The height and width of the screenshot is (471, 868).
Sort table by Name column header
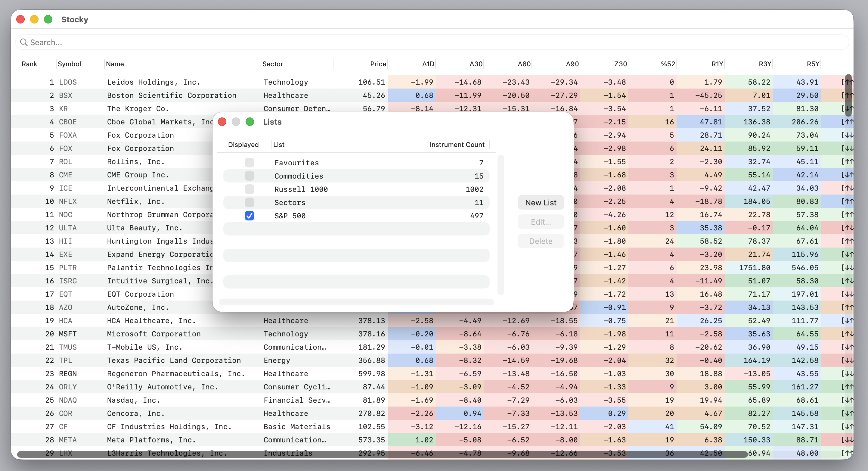pos(115,64)
